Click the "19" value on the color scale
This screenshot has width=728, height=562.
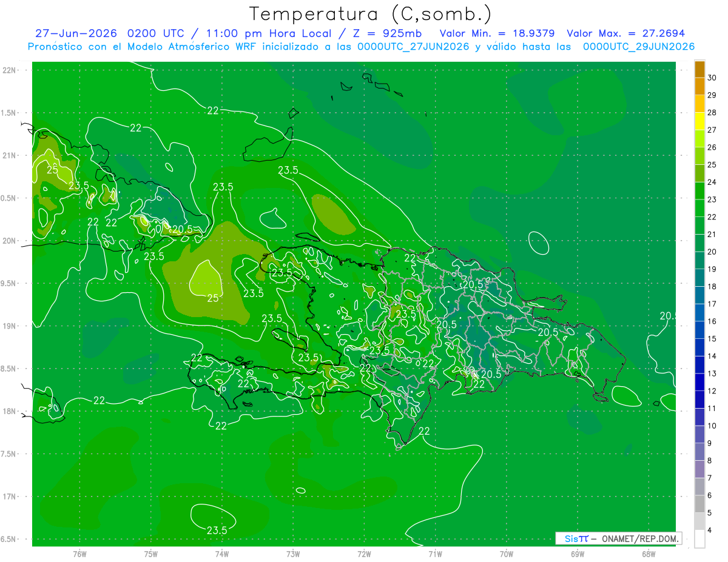pos(712,269)
